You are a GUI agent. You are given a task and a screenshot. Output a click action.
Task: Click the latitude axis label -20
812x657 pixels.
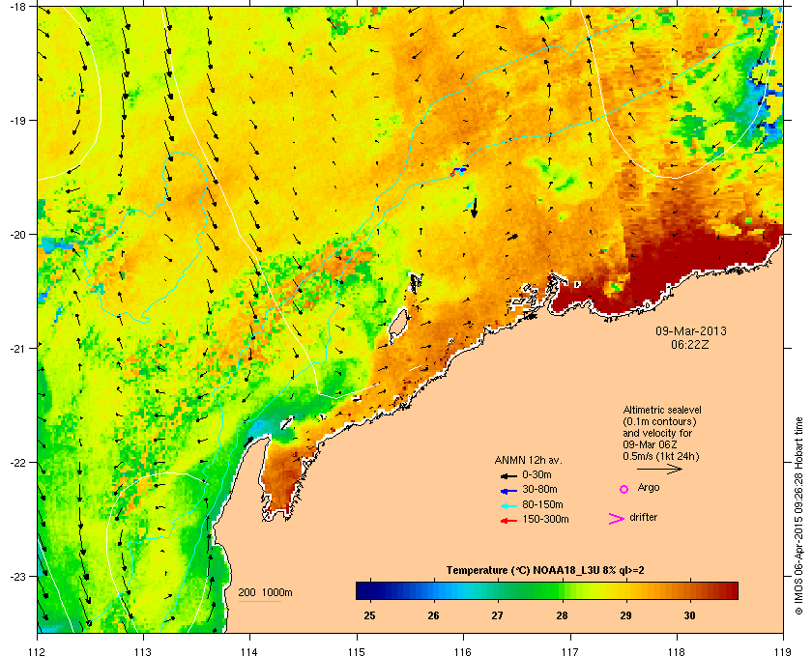pos(17,235)
